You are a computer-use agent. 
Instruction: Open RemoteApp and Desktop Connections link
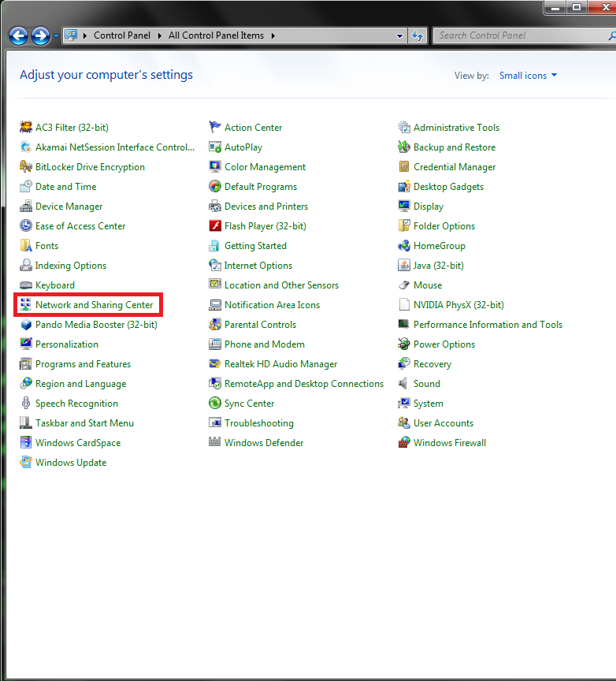coord(304,384)
